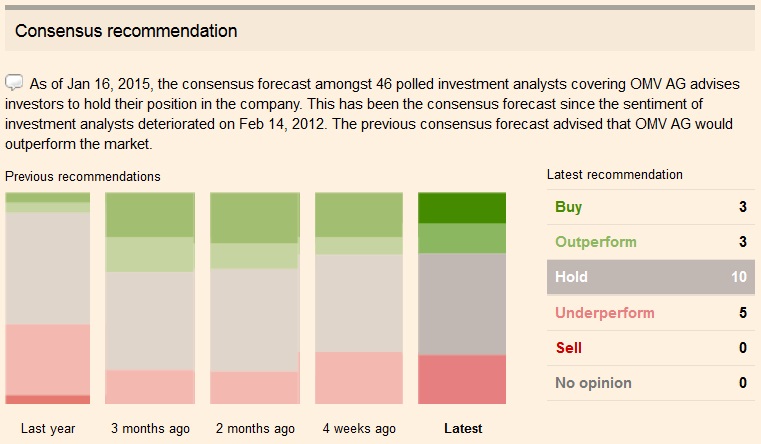Select the 2 months ago label
Screen dimensions: 761x444
255,428
